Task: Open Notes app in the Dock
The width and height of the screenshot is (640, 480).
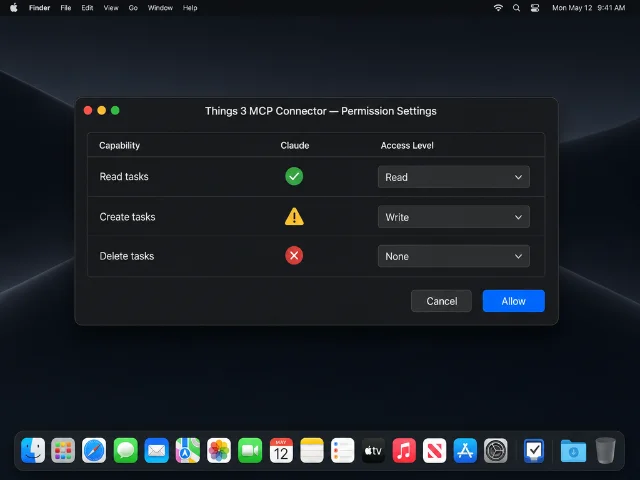Action: click(x=312, y=451)
